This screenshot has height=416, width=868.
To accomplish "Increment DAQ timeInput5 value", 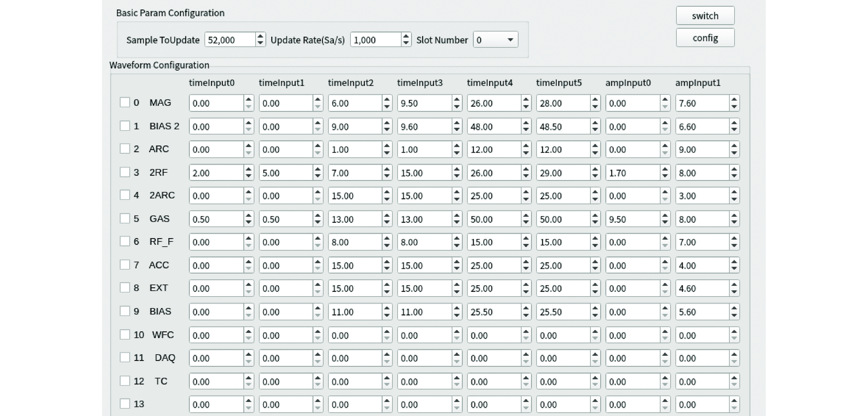I will 595,355.
